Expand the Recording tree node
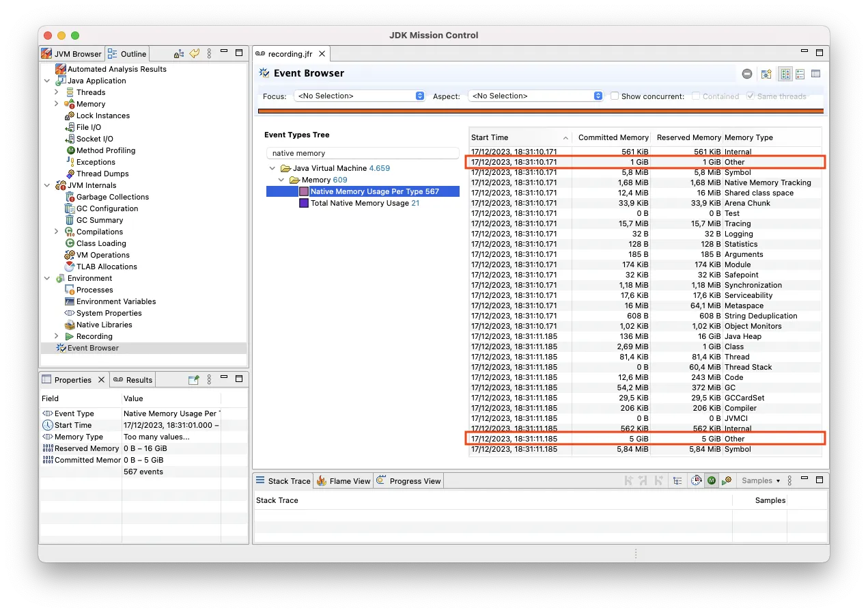 tap(57, 336)
